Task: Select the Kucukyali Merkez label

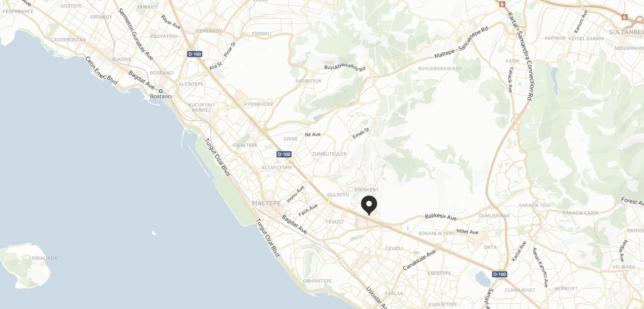Action: pos(201,107)
